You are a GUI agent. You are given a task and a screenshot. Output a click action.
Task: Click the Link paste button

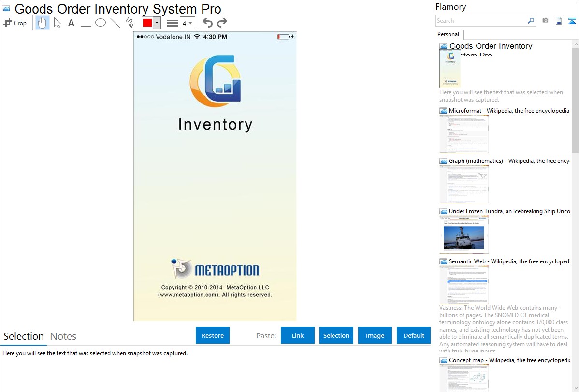pos(298,335)
